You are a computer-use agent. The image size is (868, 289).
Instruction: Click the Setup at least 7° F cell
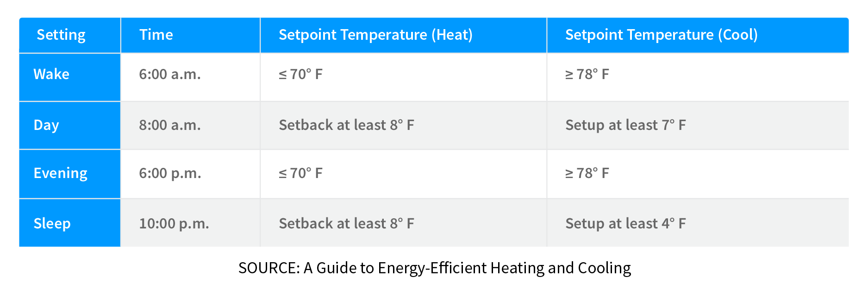[625, 125]
